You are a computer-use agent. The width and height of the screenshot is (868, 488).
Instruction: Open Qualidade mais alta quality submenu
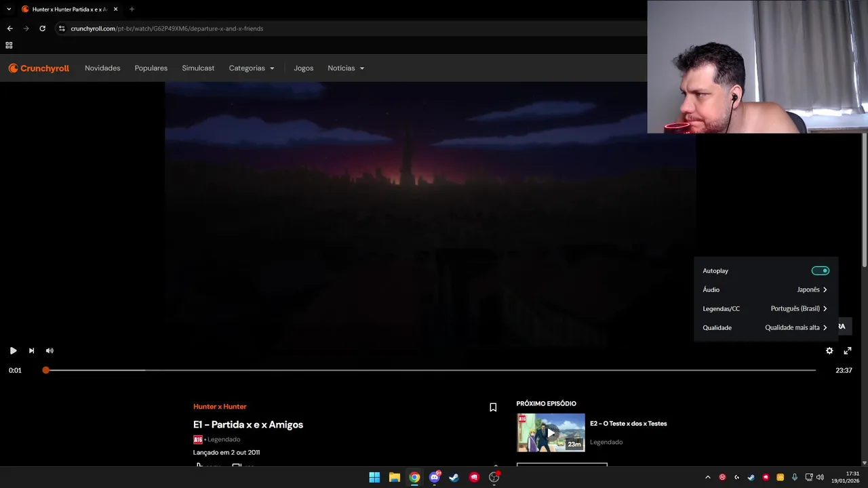pos(766,327)
